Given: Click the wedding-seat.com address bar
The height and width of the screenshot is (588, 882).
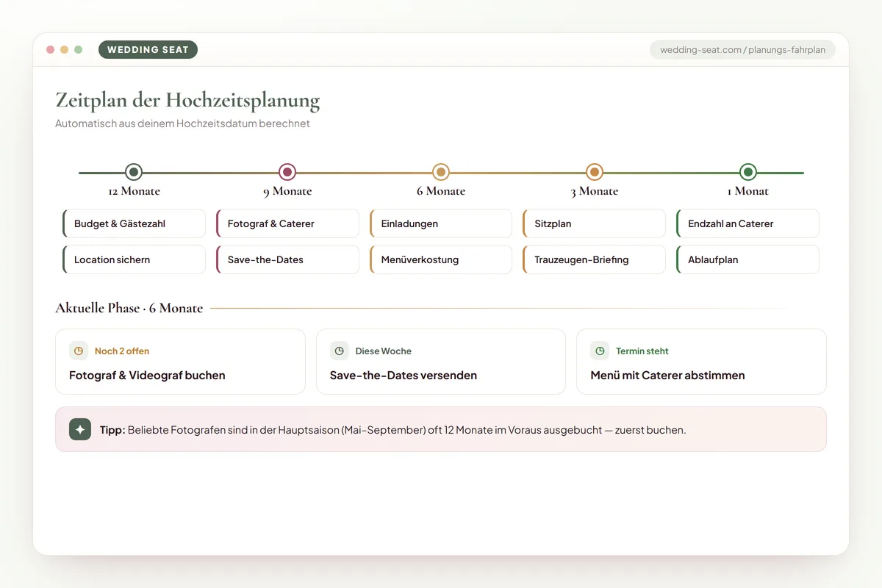Looking at the screenshot, I should click(x=742, y=50).
